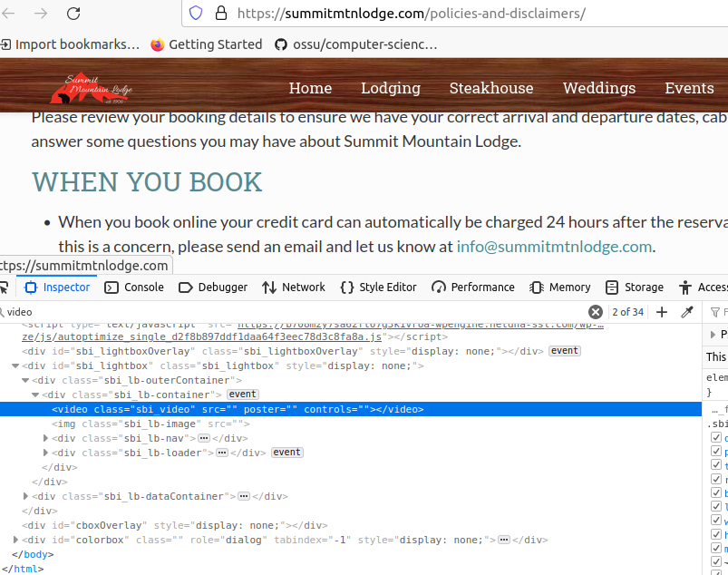Switch to the Network tab
Screen dimensions: 728x575
[294, 287]
